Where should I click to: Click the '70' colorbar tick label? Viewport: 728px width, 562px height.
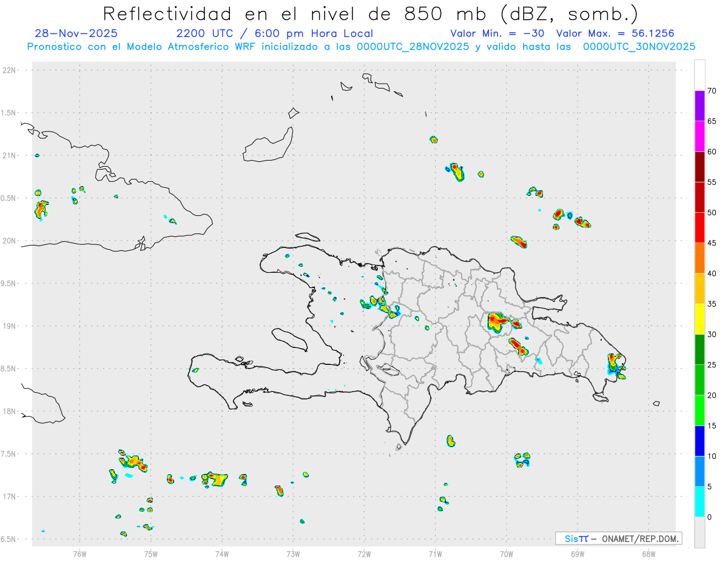(712, 91)
